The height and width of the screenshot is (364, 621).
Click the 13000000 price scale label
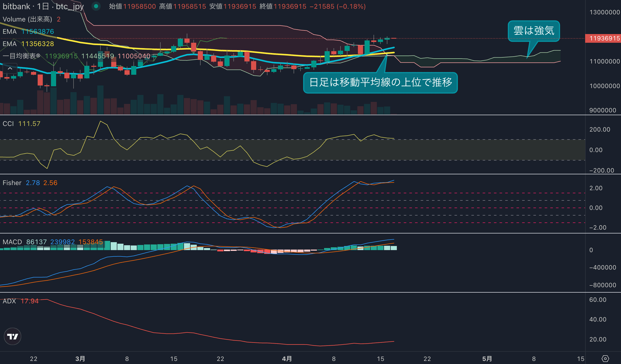tap(604, 12)
